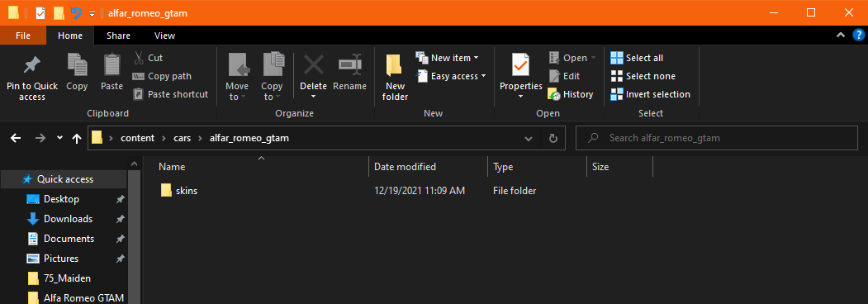
Task: Click Copy path in ribbon
Action: (162, 76)
